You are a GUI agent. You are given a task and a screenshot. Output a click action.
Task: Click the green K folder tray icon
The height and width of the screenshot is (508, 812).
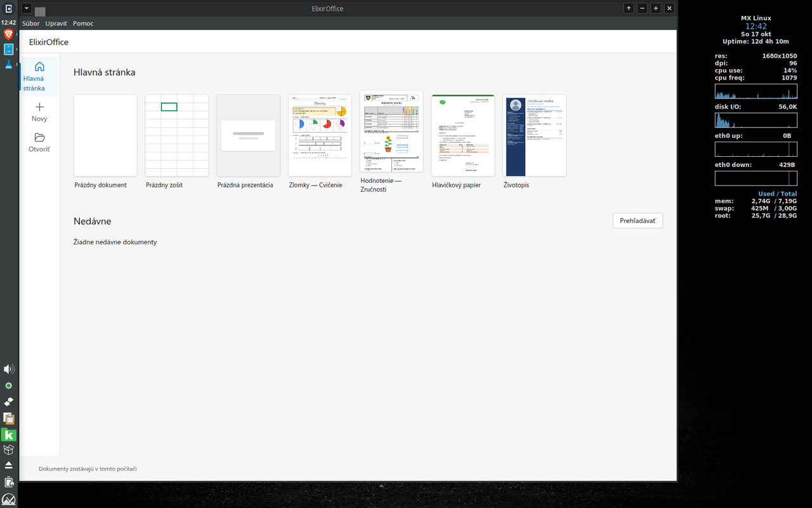point(9,435)
